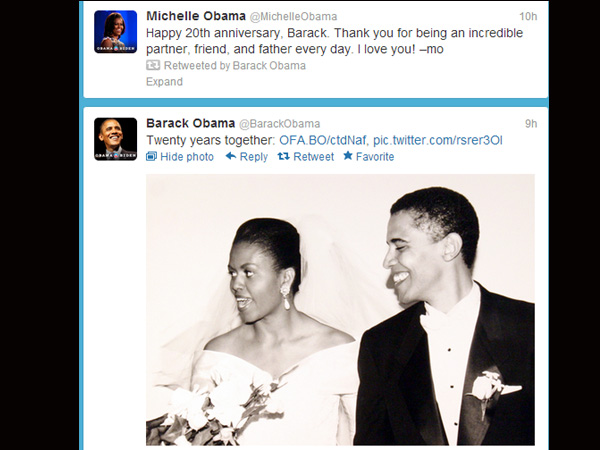Image resolution: width=600 pixels, height=450 pixels.
Task: Click the Barack Obama display name
Action: [x=191, y=123]
